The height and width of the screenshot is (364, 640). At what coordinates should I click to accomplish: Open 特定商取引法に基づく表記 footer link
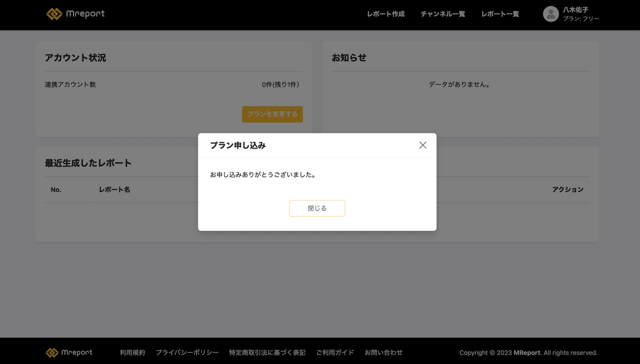[267, 353]
